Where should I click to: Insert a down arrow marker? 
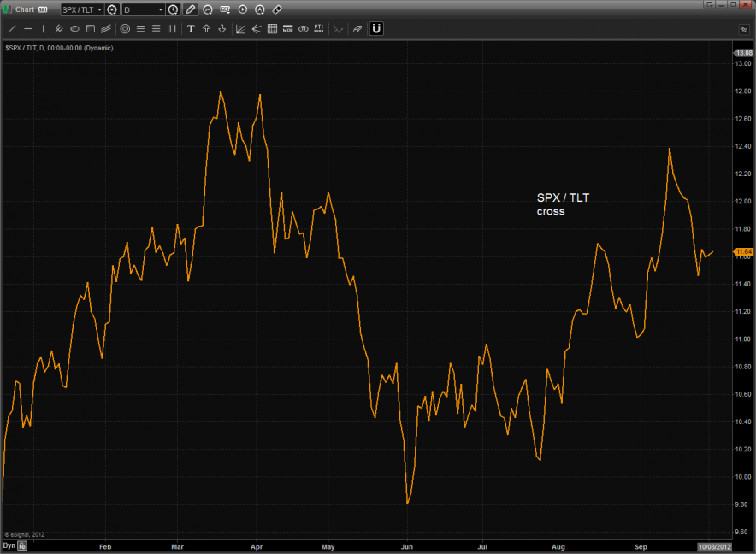221,28
